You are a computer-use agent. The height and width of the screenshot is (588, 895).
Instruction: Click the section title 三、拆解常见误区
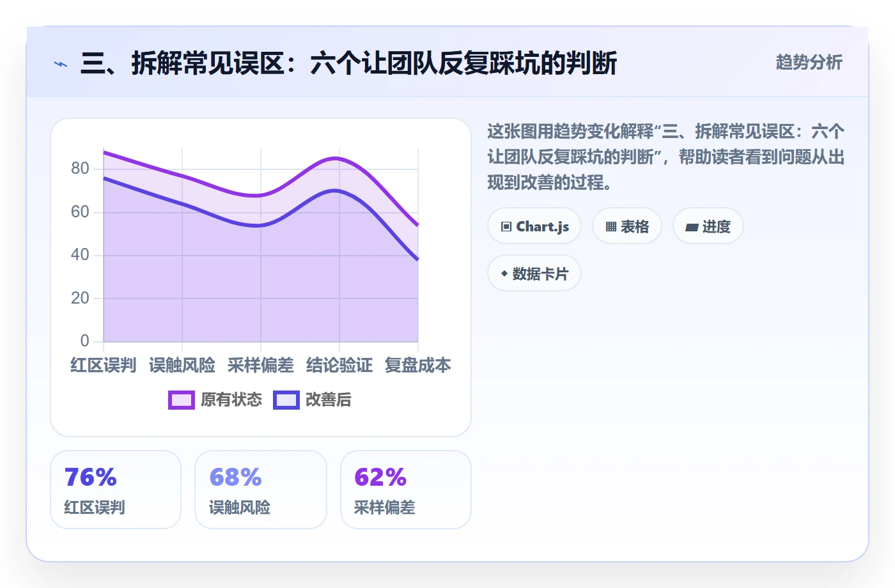(x=348, y=64)
